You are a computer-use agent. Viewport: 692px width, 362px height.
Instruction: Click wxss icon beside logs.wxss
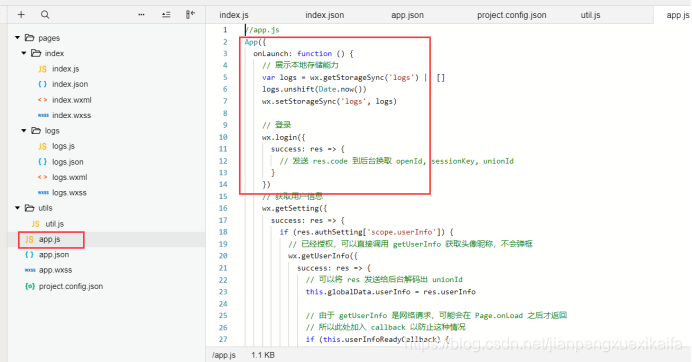[x=43, y=192]
